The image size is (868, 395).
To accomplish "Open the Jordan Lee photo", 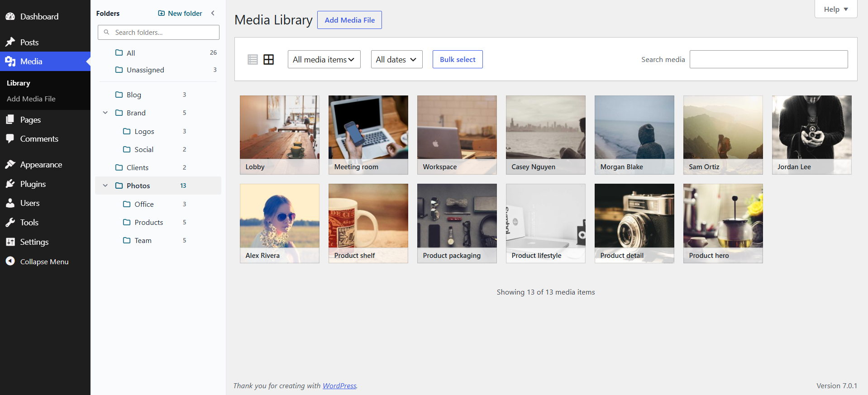I will pyautogui.click(x=812, y=135).
